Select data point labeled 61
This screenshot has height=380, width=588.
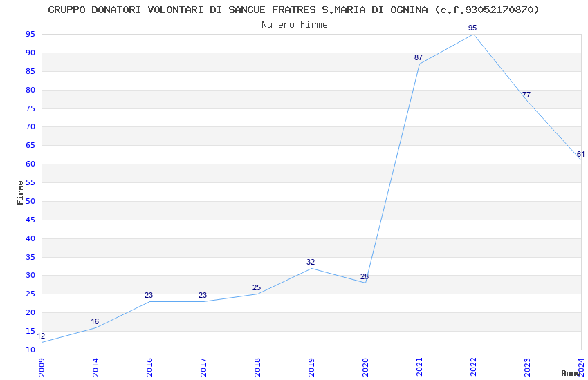[580, 155]
